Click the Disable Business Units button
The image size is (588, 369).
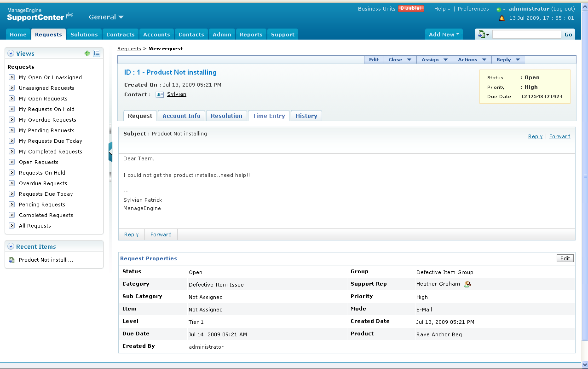point(411,8)
